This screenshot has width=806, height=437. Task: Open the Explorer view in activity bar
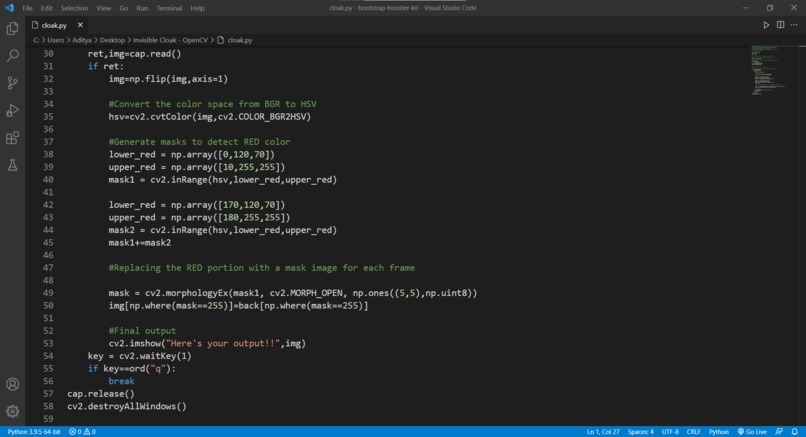[12, 28]
